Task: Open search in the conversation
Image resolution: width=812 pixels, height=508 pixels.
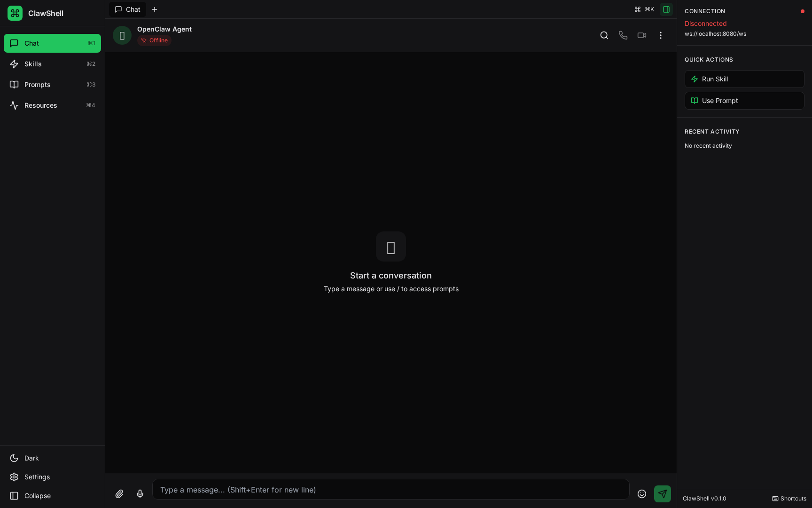Action: (x=604, y=35)
